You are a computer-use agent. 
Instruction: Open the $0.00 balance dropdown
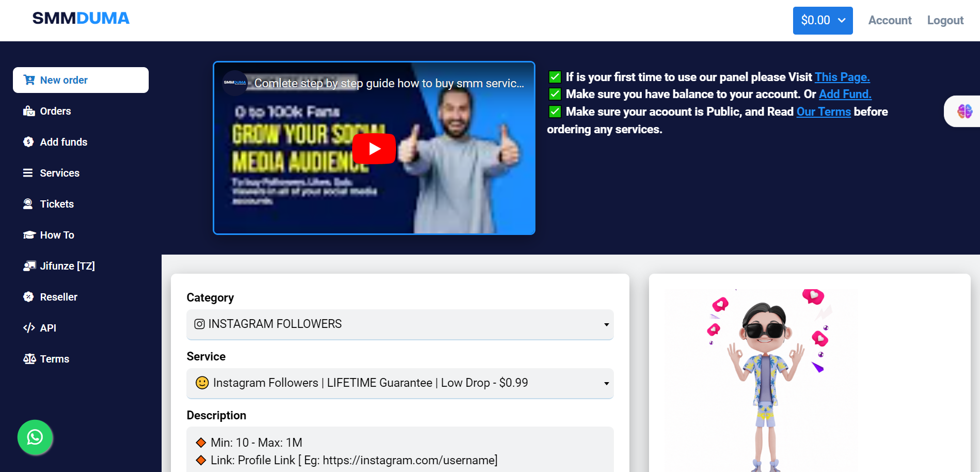pyautogui.click(x=823, y=21)
